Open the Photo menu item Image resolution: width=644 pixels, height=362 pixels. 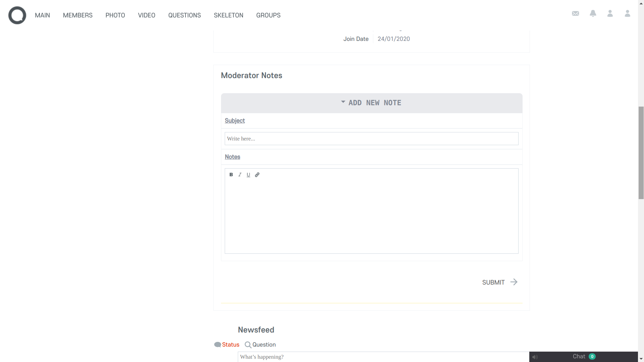click(x=115, y=15)
